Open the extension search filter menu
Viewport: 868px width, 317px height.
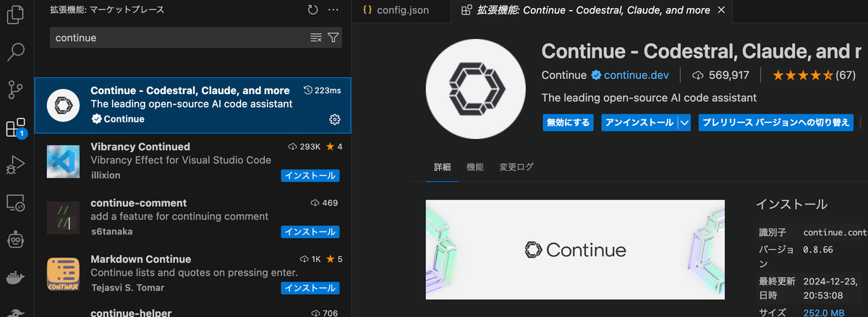(x=333, y=38)
